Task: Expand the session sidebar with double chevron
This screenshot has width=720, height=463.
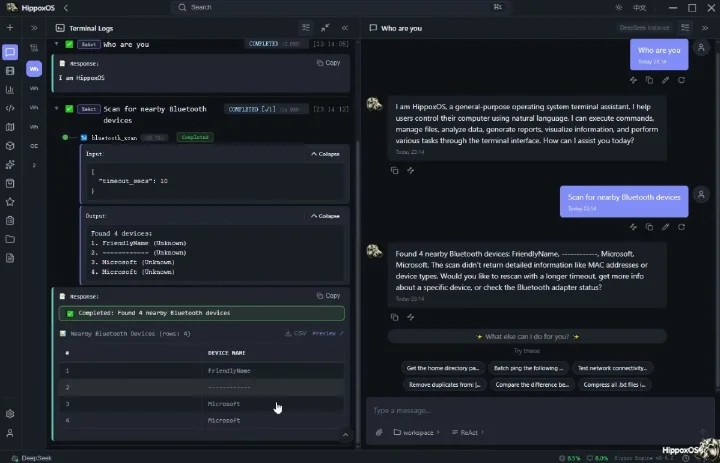Action: pos(34,28)
